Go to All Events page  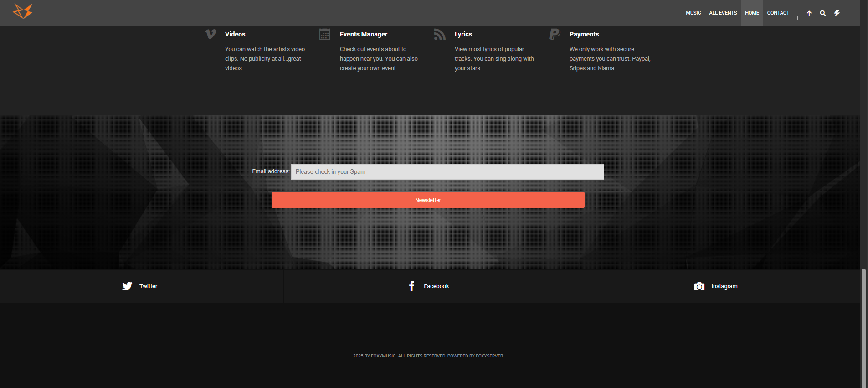click(x=723, y=13)
